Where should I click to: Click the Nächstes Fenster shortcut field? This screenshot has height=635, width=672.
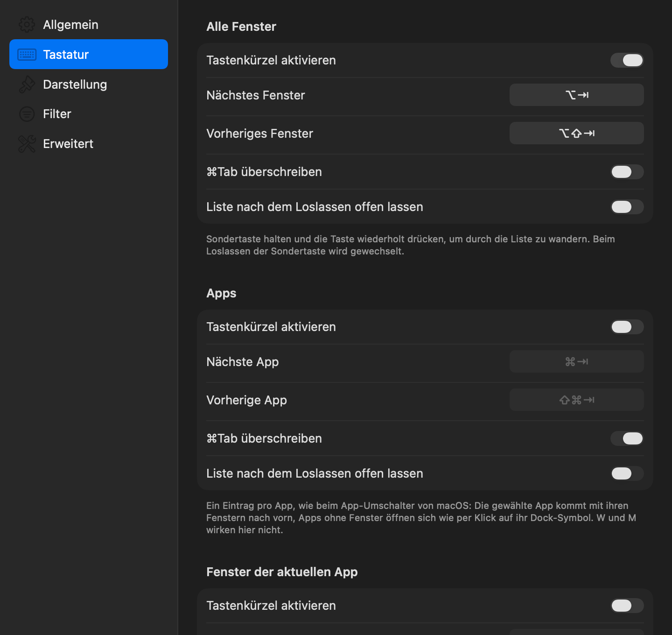pos(577,95)
